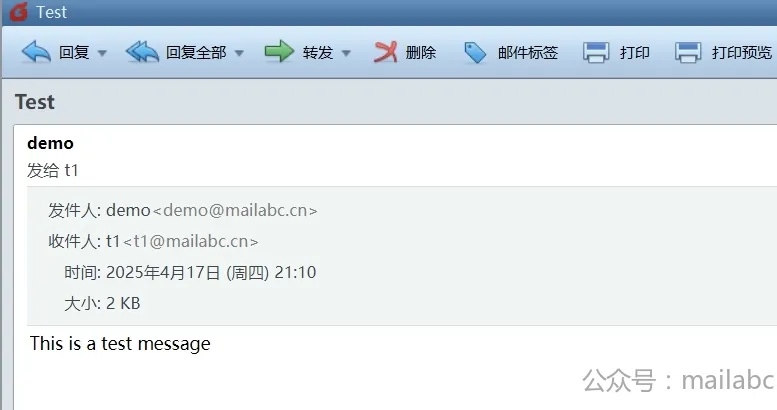Click the bold sender name demo
Image resolution: width=777 pixels, height=410 pixels.
coord(51,143)
